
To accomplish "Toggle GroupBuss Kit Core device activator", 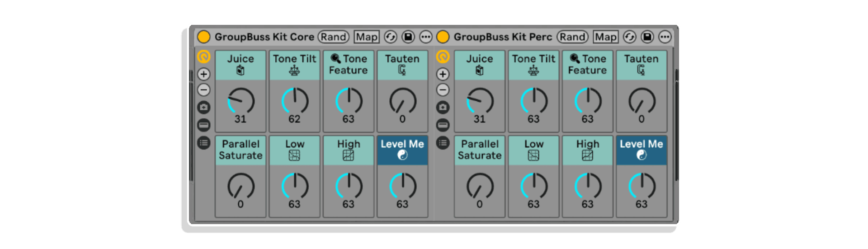I will 204,37.
